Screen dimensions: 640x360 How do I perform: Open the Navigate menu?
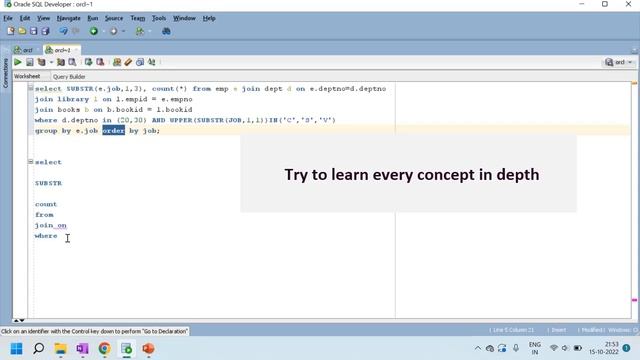pyautogui.click(x=69, y=18)
